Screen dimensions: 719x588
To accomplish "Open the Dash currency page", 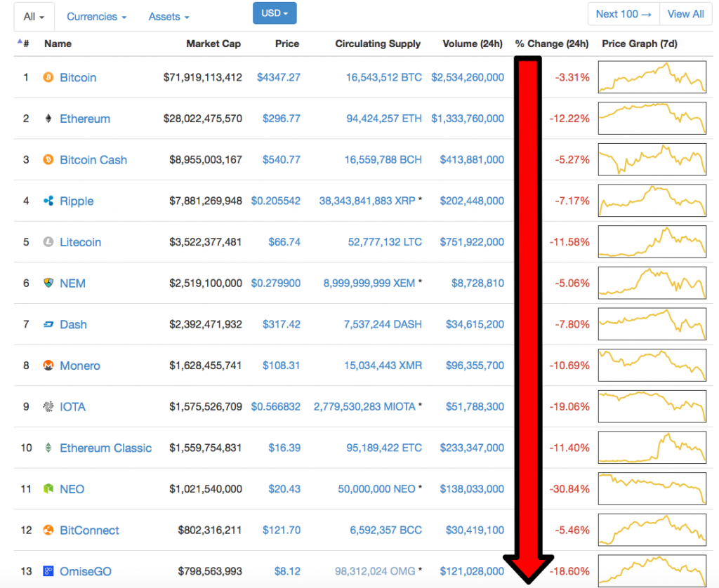I will pos(73,324).
